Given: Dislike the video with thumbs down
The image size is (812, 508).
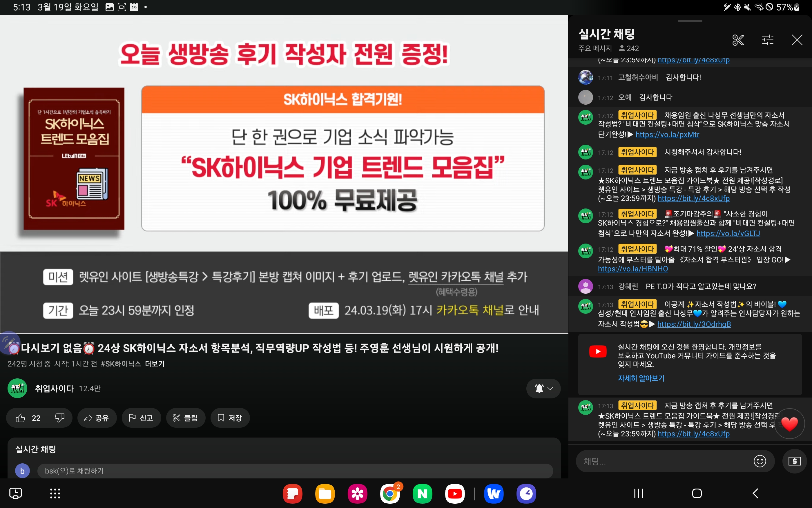Looking at the screenshot, I should point(60,418).
